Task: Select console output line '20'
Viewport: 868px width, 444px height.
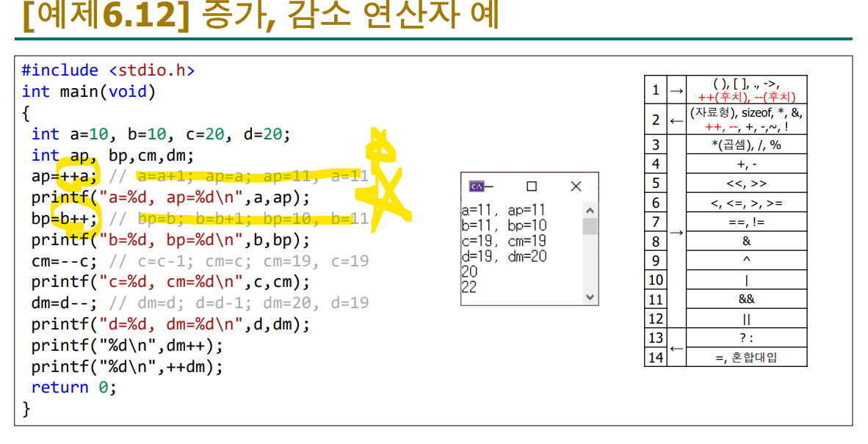Action: (x=469, y=272)
